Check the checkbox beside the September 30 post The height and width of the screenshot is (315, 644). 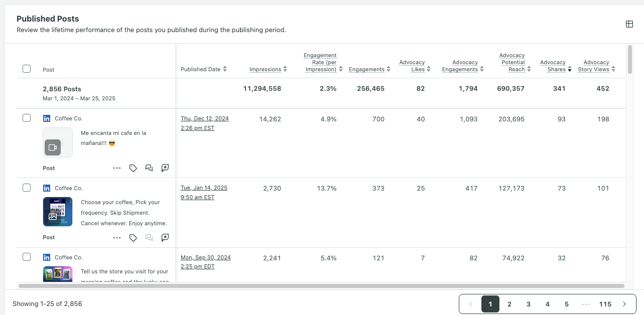[27, 257]
